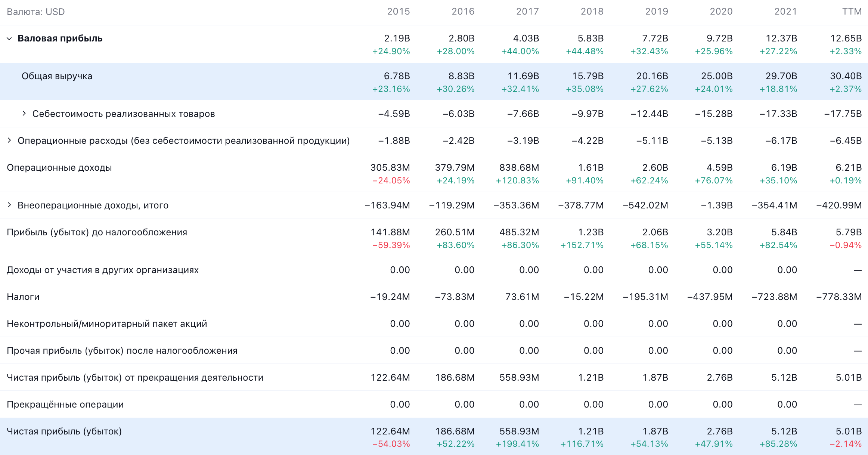Select the 2018 column header
868x455 pixels.
click(592, 12)
